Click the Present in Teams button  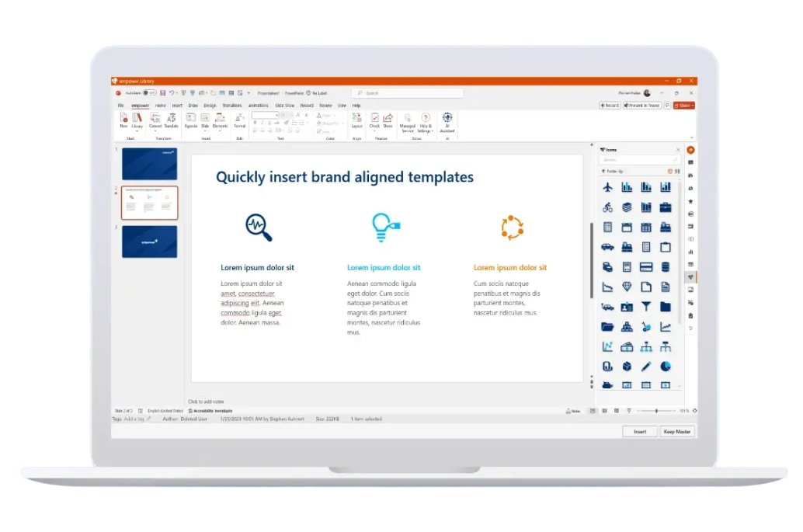tap(642, 106)
